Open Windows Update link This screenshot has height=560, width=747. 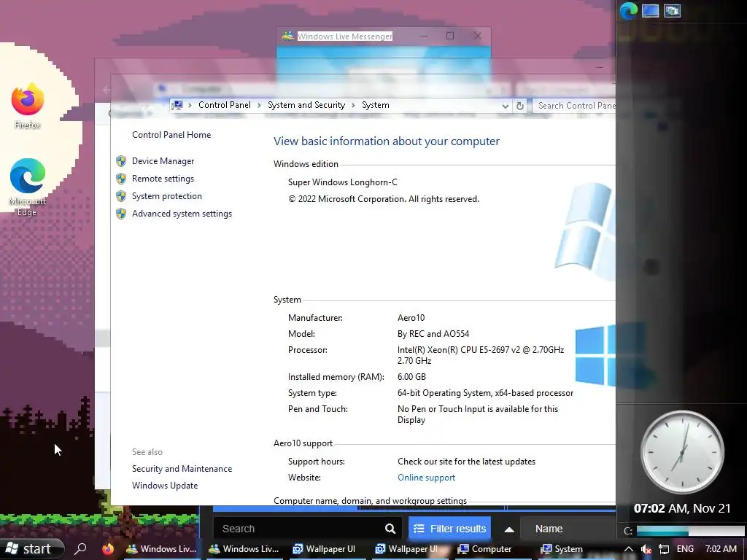165,486
